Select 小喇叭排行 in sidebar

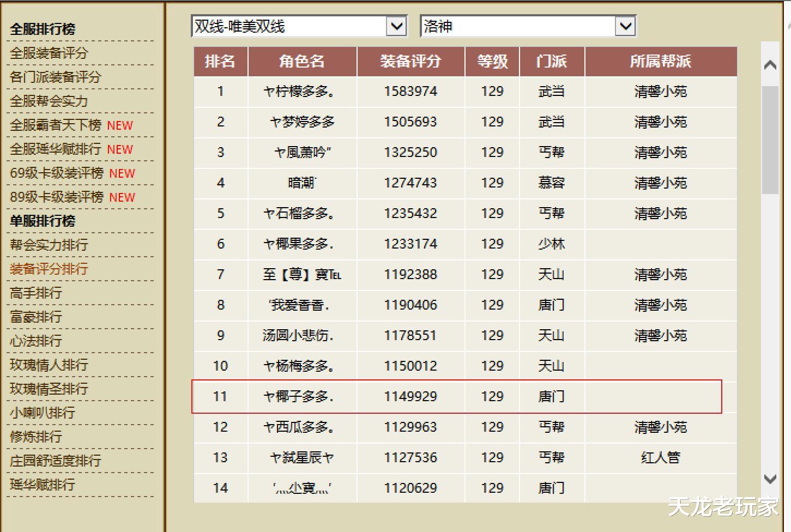43,413
